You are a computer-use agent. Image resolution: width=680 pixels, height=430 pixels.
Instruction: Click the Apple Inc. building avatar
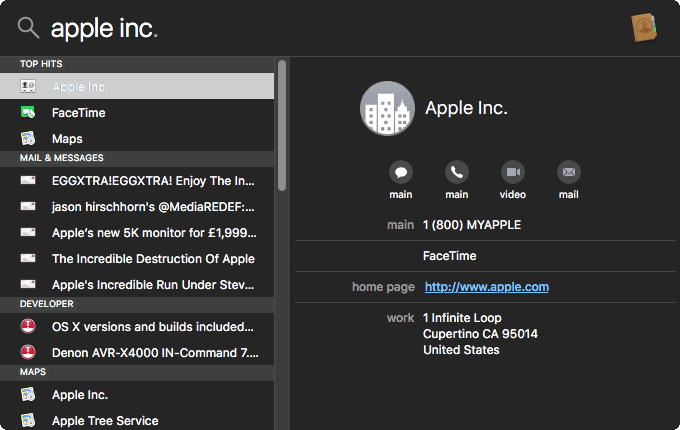[387, 108]
